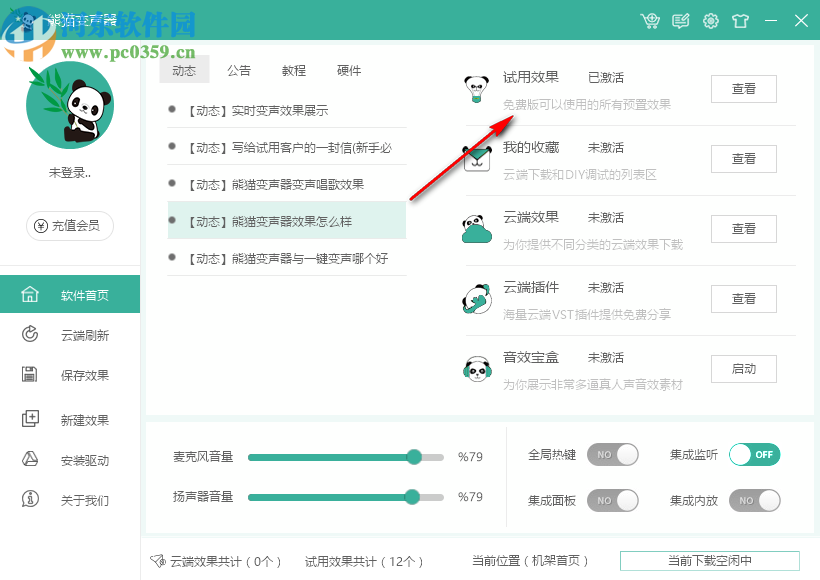Click the 试用效果 panda lightbulb icon
Image resolution: width=820 pixels, height=580 pixels.
477,89
